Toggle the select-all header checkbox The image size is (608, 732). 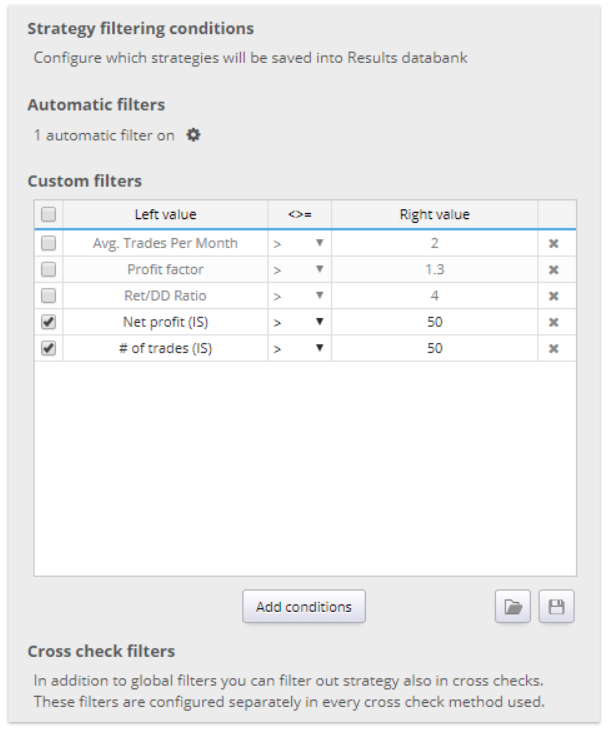(x=49, y=214)
